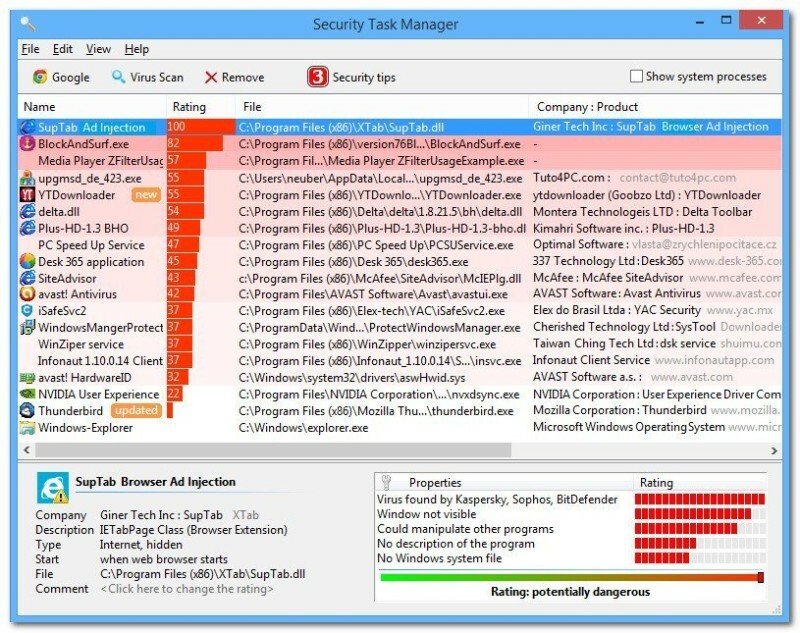Open the View menu

(98, 48)
